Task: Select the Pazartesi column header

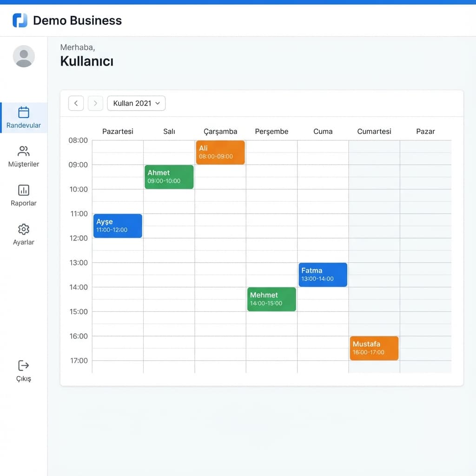Action: pos(118,132)
